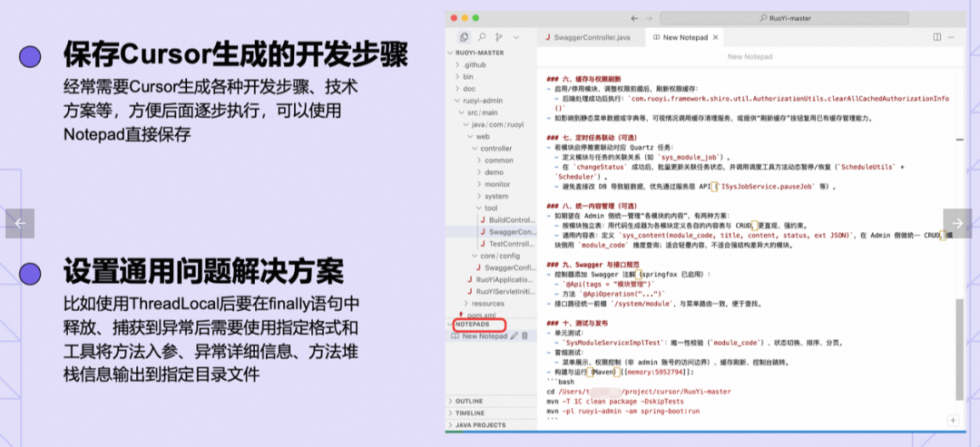980x447 pixels.
Task: Click the '### 九、Swagger 与接口规范' heading
Action: tap(592, 264)
